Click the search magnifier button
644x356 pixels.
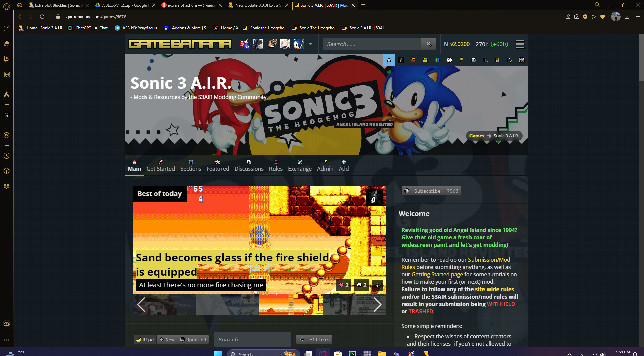pos(429,44)
